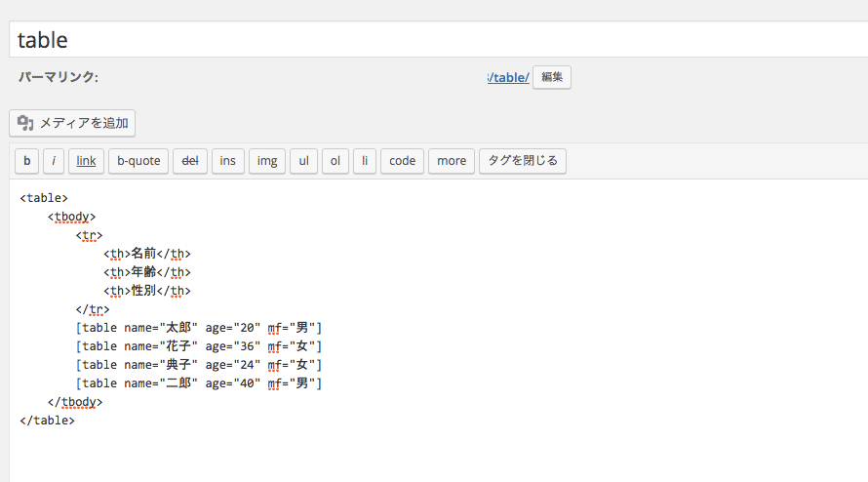Insert list item with li button
The height and width of the screenshot is (482, 868).
[364, 161]
